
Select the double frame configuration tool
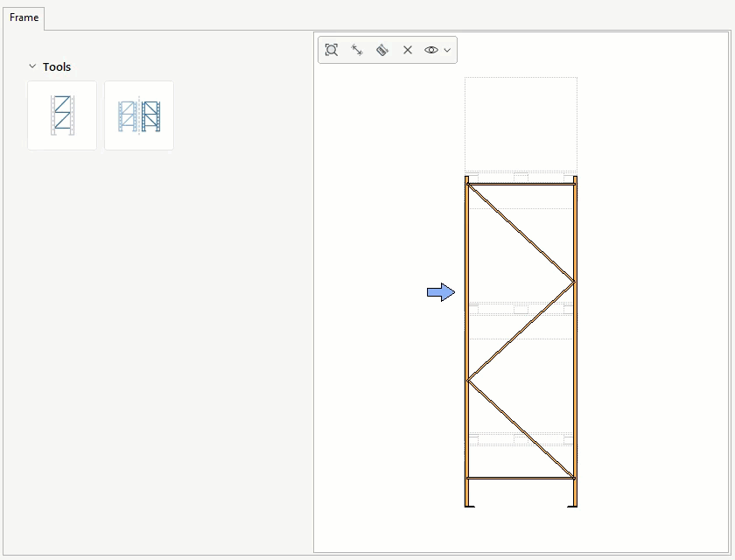pos(139,115)
